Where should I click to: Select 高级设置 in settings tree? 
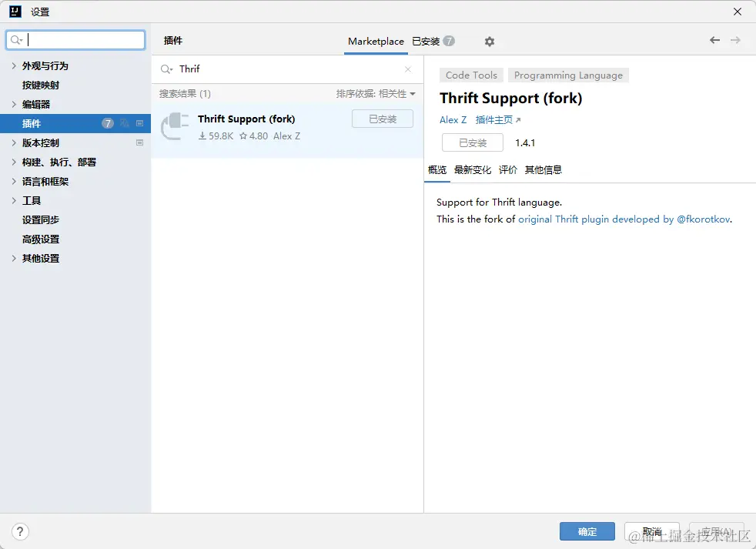[x=41, y=239]
